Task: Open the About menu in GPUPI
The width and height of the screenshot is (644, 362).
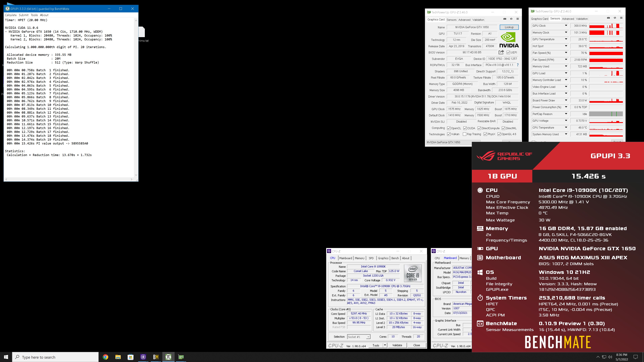Action: click(44, 15)
